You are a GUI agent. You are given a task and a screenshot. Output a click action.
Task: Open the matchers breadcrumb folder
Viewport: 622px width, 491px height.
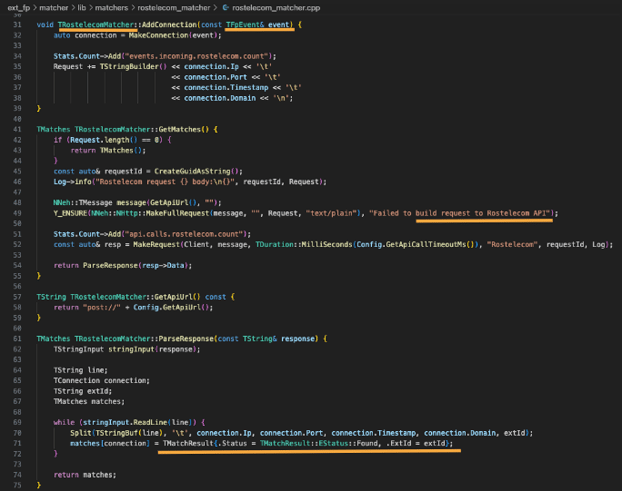(111, 8)
